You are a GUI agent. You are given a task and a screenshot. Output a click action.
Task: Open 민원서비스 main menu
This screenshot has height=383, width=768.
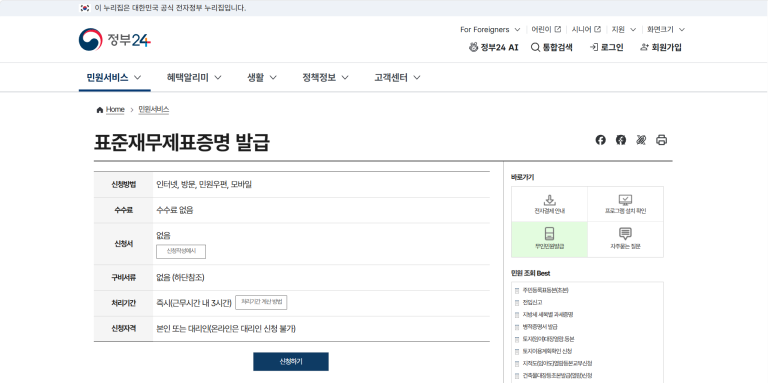(x=114, y=77)
